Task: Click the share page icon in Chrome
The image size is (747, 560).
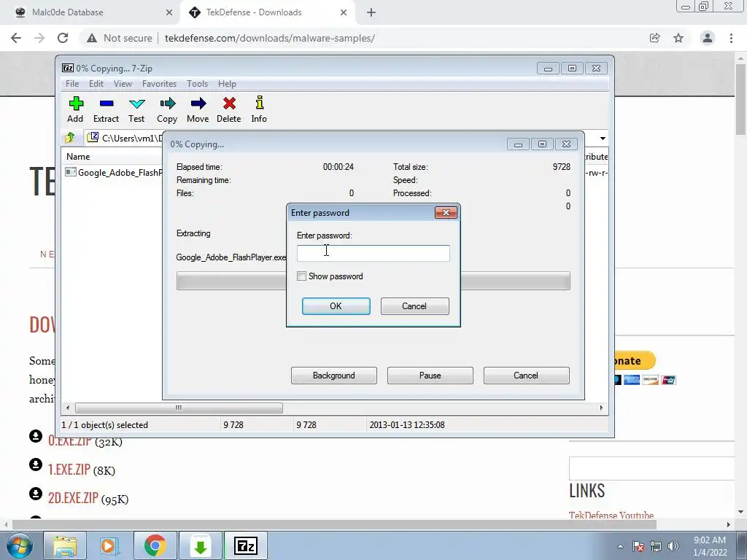Action: [654, 38]
